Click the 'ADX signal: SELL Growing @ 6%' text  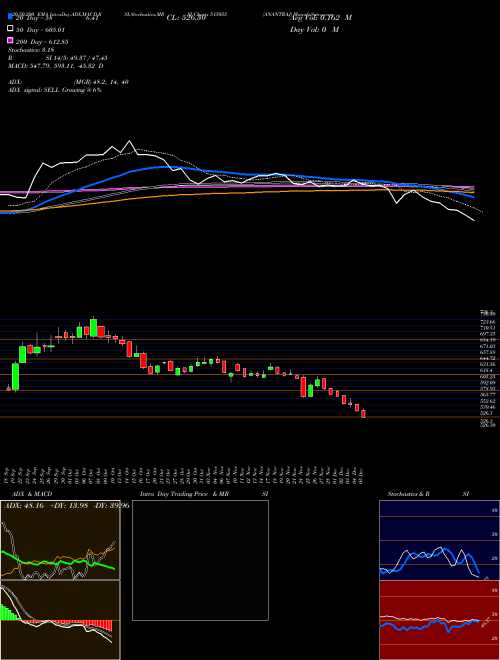55,90
